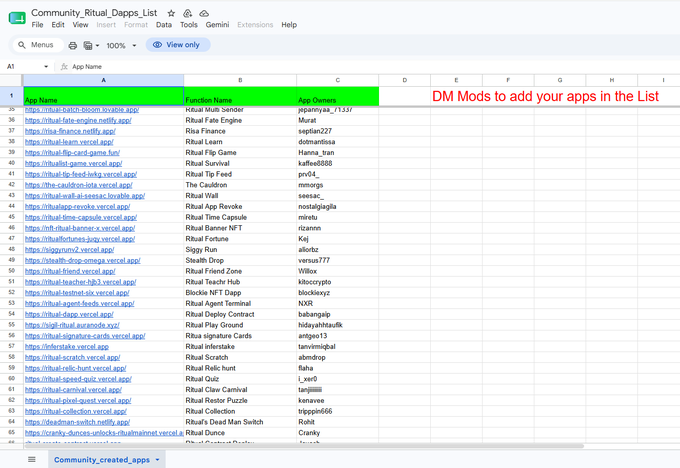Select column D header
The image size is (680, 468).
tap(405, 80)
